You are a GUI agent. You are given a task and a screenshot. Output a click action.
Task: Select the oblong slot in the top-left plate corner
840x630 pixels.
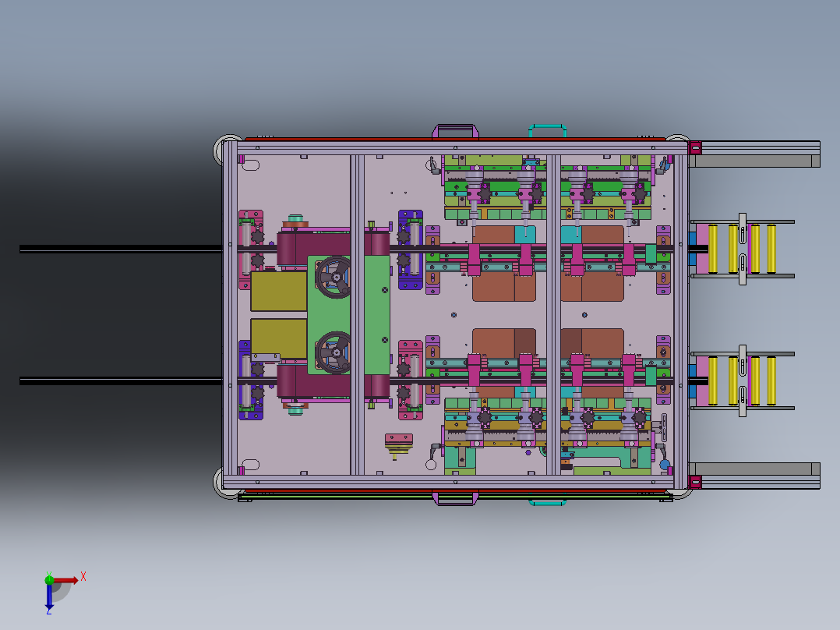coord(250,165)
